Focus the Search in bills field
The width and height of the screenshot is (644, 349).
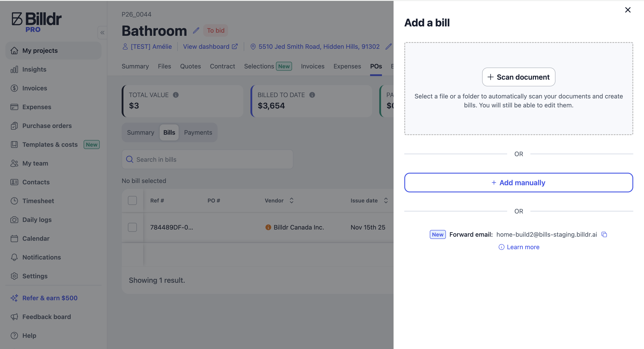pyautogui.click(x=207, y=159)
